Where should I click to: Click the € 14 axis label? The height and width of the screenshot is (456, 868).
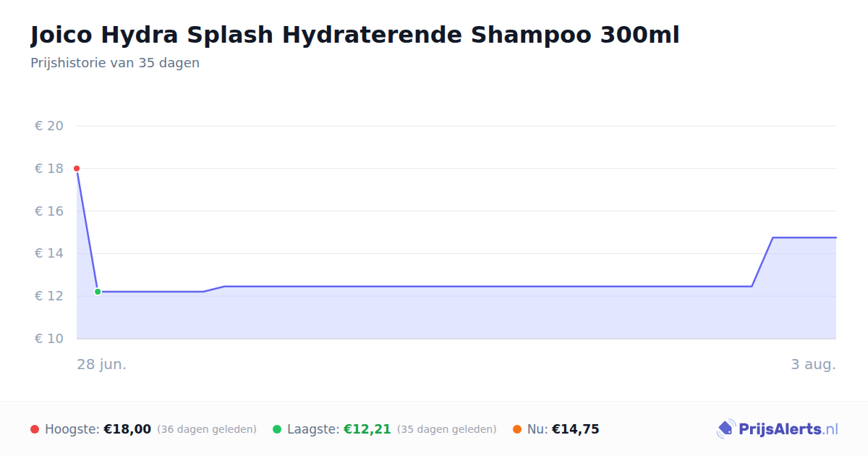pos(49,253)
